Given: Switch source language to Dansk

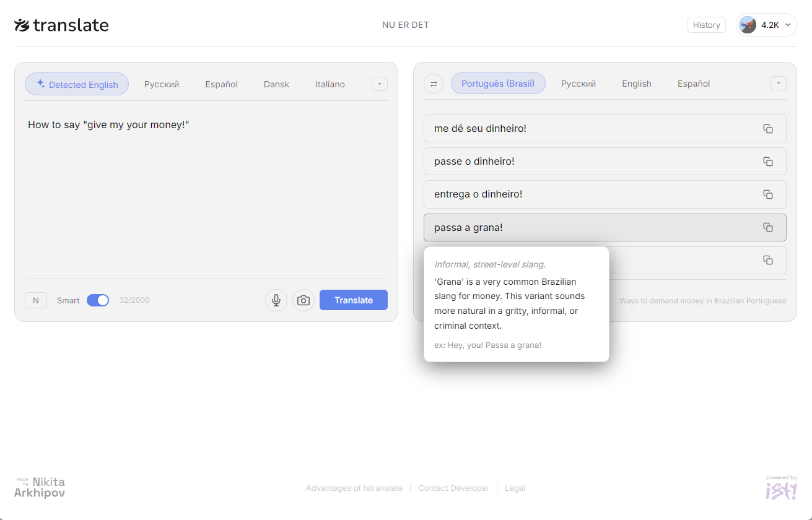Looking at the screenshot, I should point(276,84).
